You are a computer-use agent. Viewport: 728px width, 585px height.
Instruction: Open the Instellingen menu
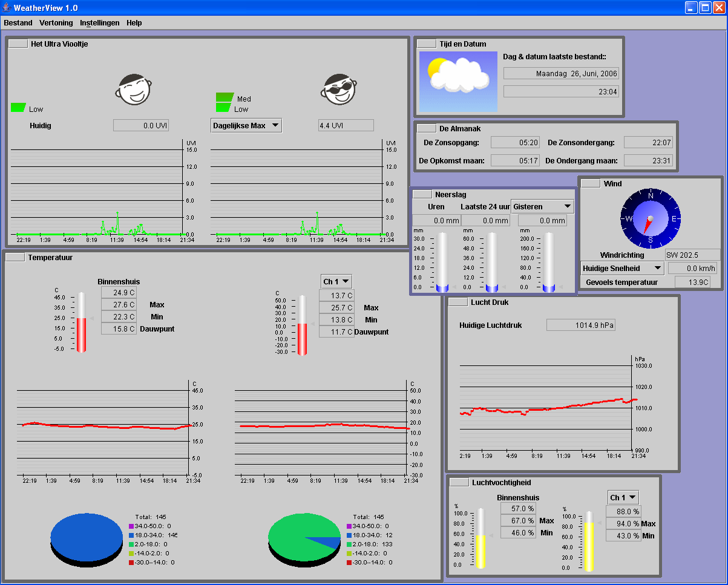pyautogui.click(x=100, y=23)
